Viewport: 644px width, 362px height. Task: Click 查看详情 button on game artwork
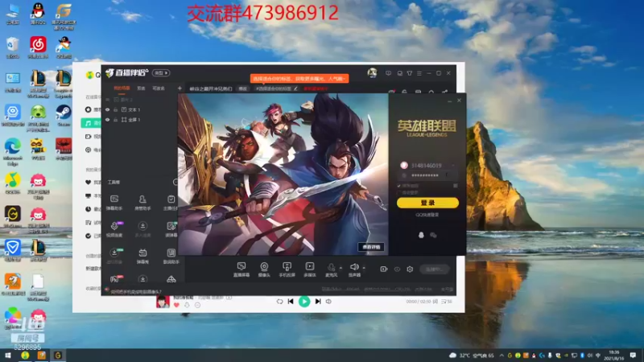pos(371,247)
